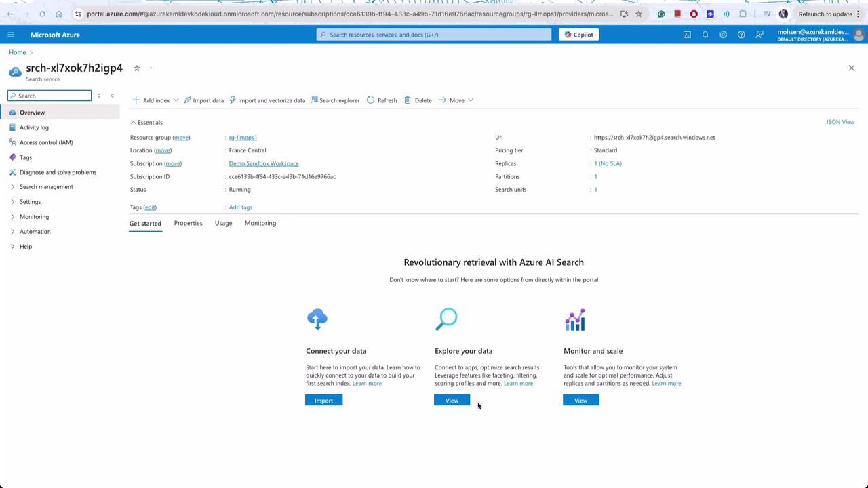This screenshot has height=488, width=868.
Task: Switch to the Monitoring tab
Action: (x=260, y=223)
